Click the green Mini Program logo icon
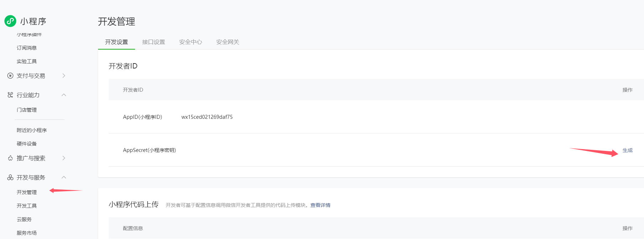The height and width of the screenshot is (239, 644). tap(10, 21)
